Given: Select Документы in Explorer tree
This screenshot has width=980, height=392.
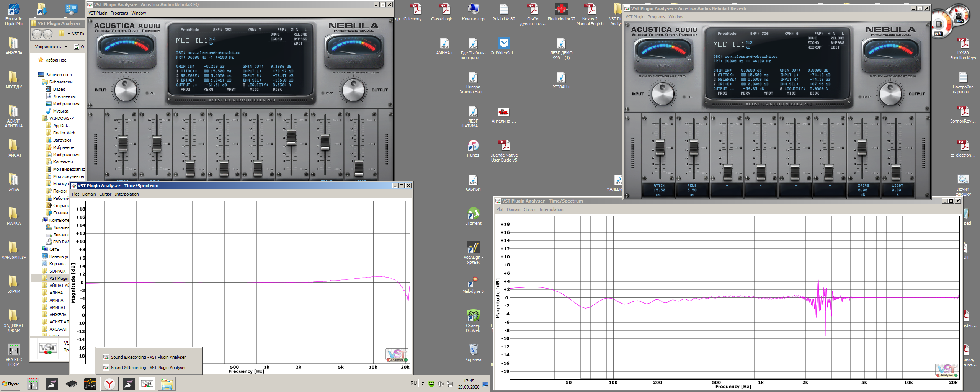Looking at the screenshot, I should (64, 96).
